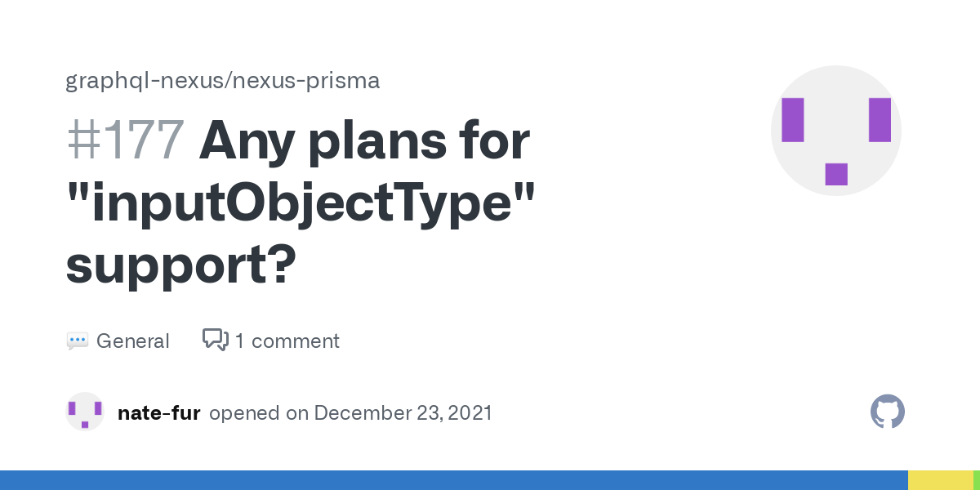Click the speech balloon emoji before General
980x490 pixels.
(x=77, y=341)
